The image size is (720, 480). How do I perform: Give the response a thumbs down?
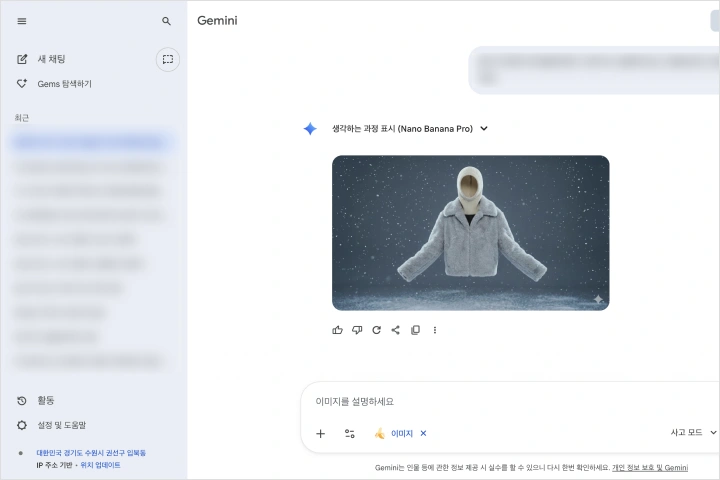(x=357, y=330)
